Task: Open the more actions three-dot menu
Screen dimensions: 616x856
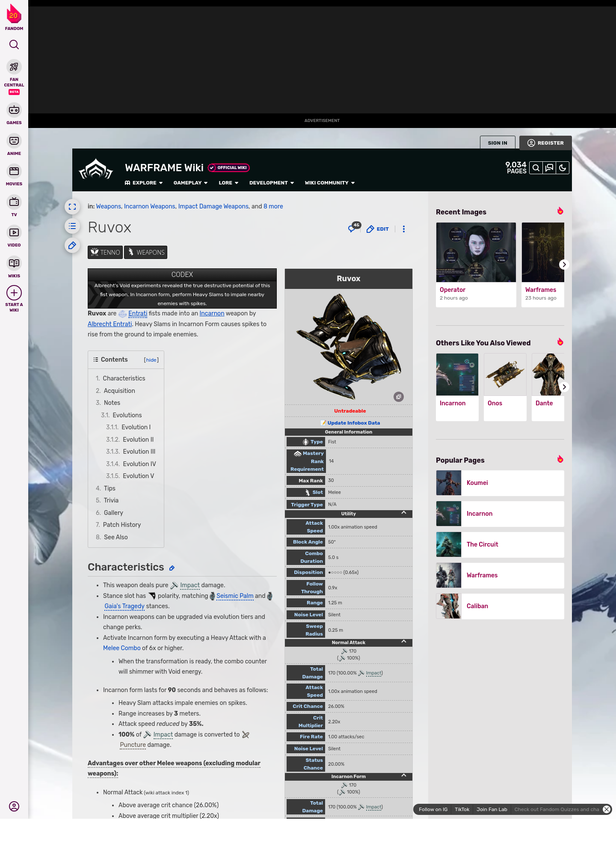Action: click(404, 229)
